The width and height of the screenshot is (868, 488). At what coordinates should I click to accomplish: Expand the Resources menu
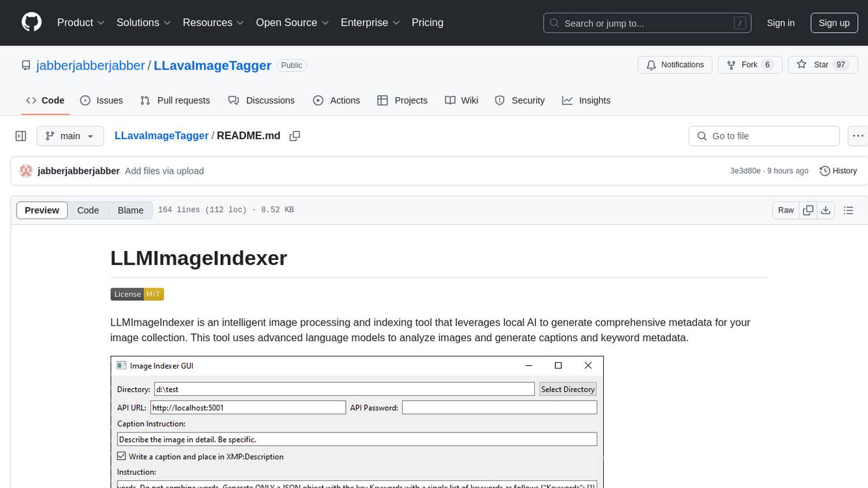(213, 22)
